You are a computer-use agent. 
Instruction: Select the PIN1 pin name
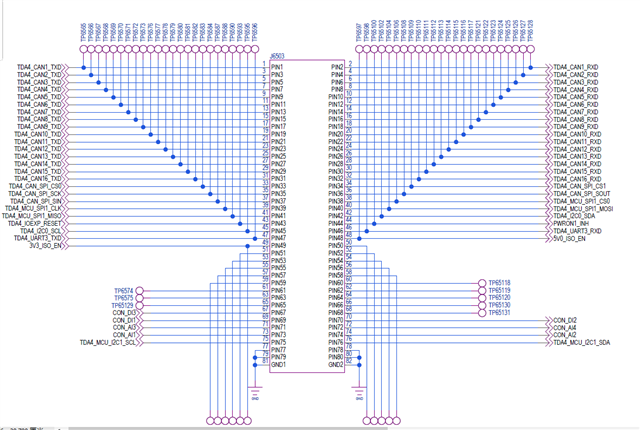pyautogui.click(x=277, y=67)
